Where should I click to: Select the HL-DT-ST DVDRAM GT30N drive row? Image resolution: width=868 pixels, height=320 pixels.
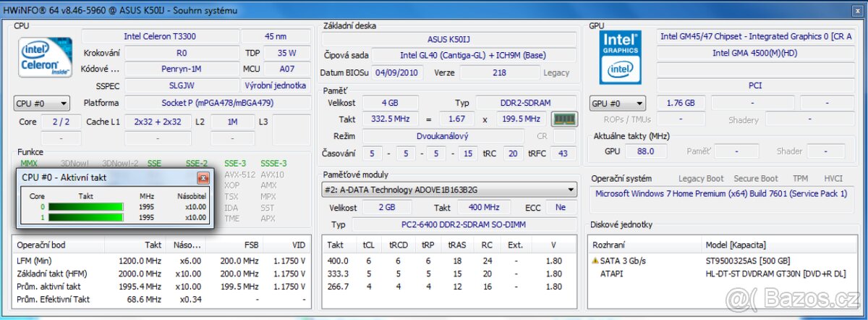click(x=722, y=274)
